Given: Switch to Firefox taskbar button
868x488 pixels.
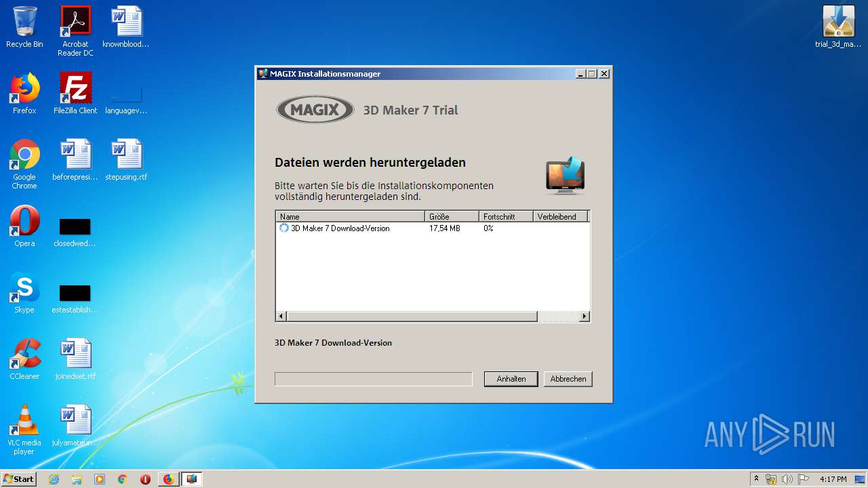Looking at the screenshot, I should (168, 479).
